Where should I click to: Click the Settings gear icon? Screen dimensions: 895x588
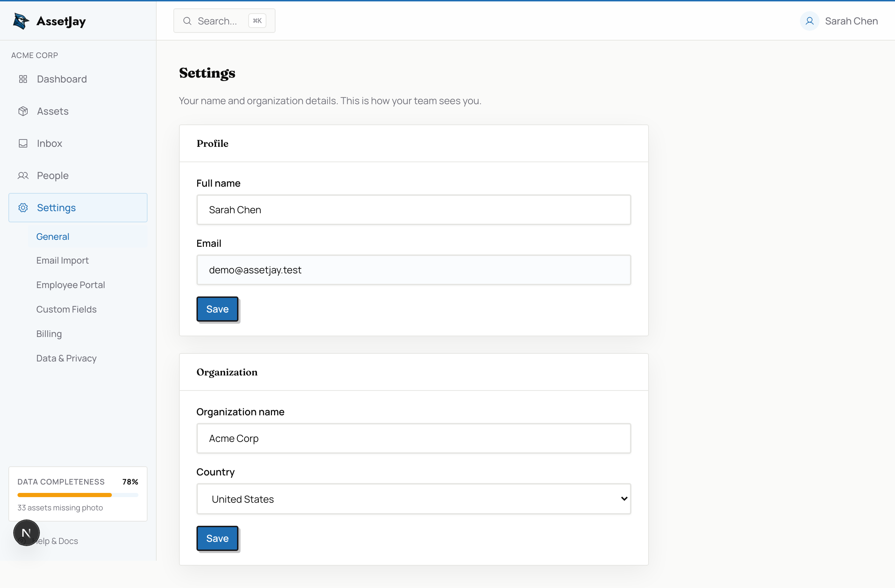(x=23, y=208)
